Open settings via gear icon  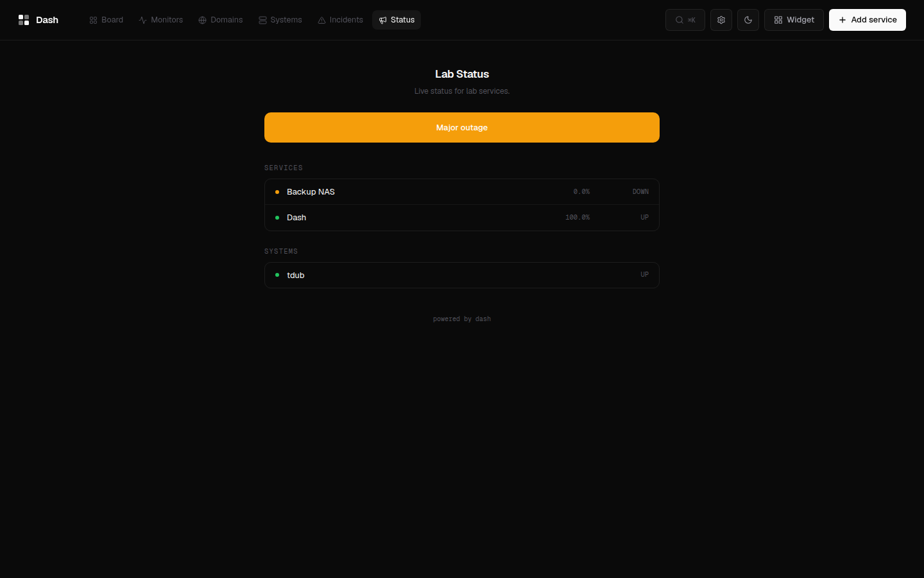click(x=721, y=20)
